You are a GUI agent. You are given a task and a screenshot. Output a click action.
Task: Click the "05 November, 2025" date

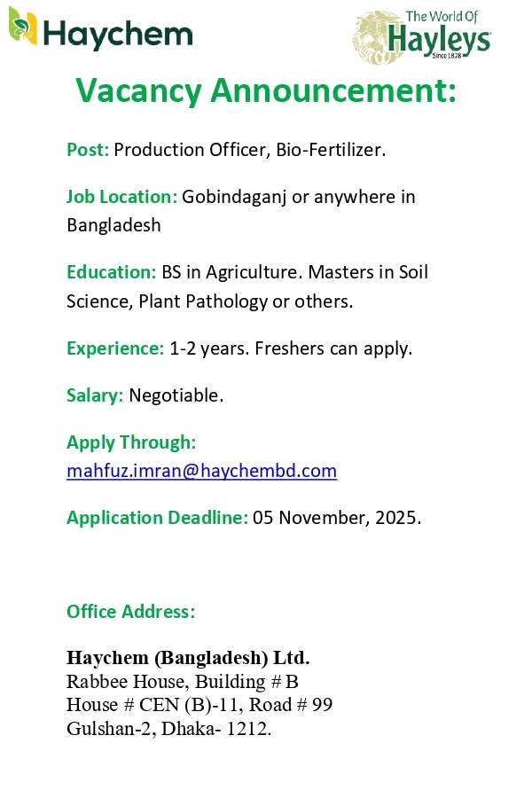click(x=337, y=518)
